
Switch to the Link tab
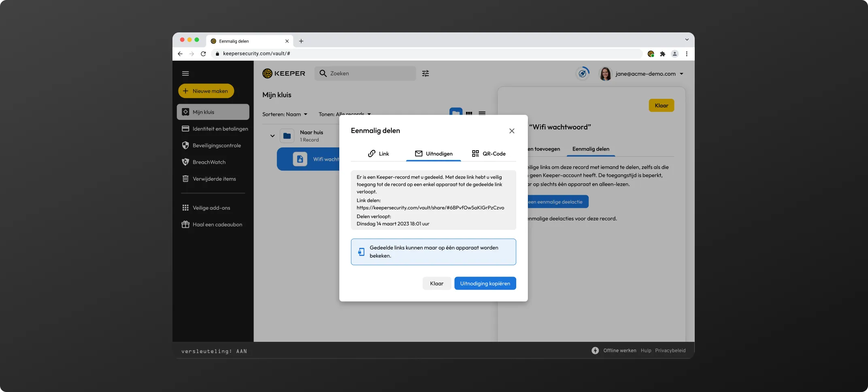[379, 153]
